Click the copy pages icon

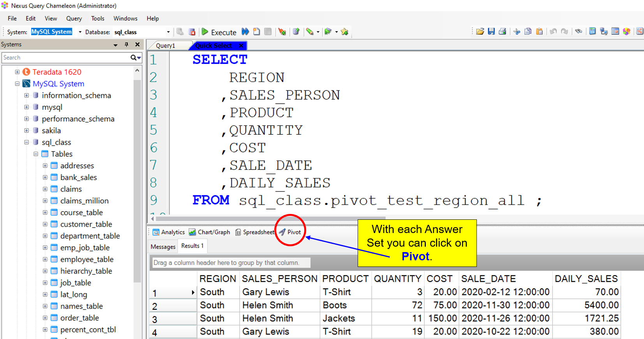528,32
